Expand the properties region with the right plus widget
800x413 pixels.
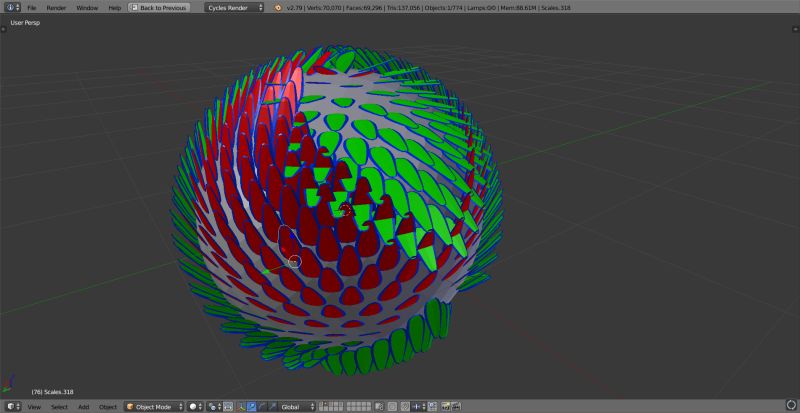796,29
